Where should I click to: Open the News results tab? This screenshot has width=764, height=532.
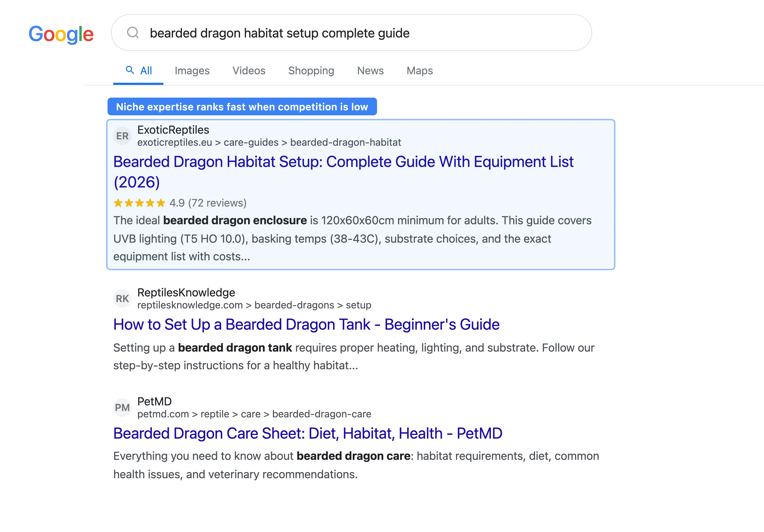point(370,71)
